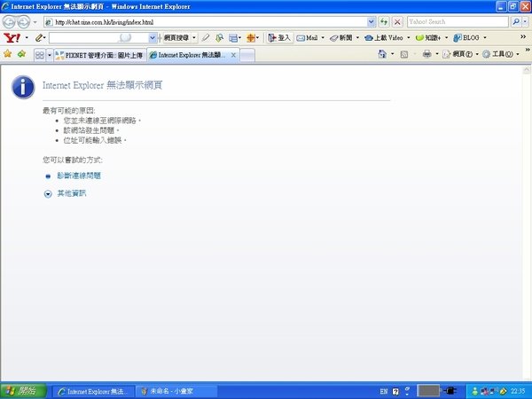
Task: Go to Home page via house icon
Action: click(382, 54)
